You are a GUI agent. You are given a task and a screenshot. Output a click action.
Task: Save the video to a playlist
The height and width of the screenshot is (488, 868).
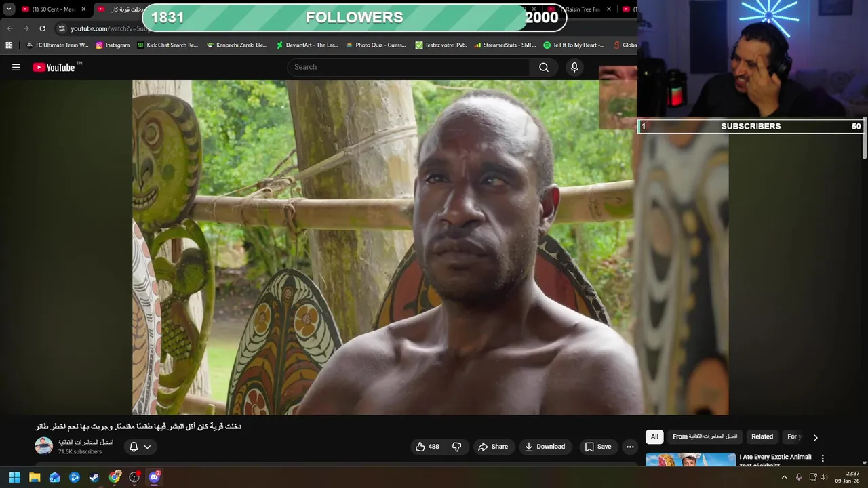(598, 447)
